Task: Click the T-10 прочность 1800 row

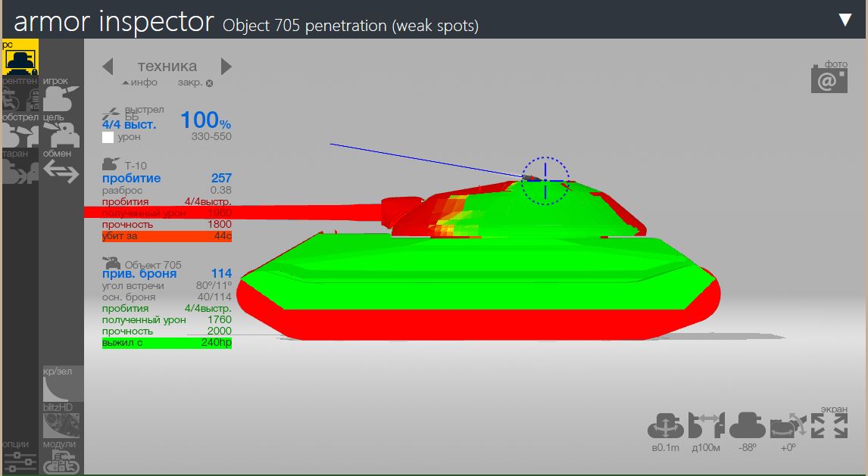Action: click(x=167, y=225)
